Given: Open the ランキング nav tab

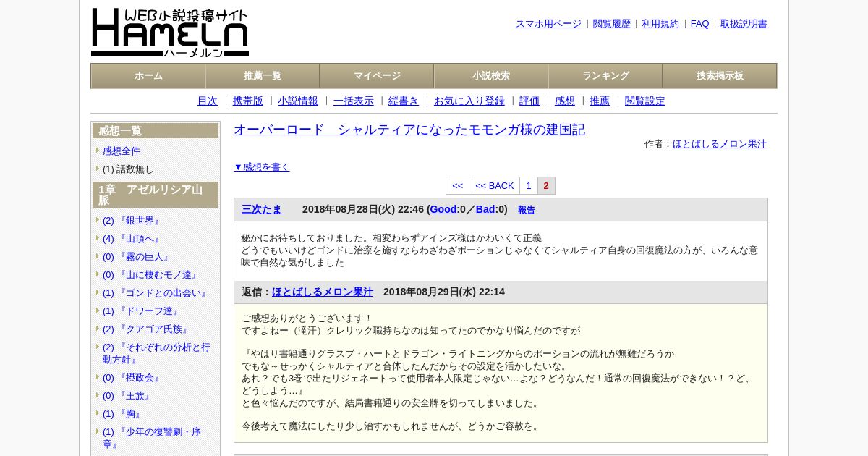Looking at the screenshot, I should [x=605, y=76].
